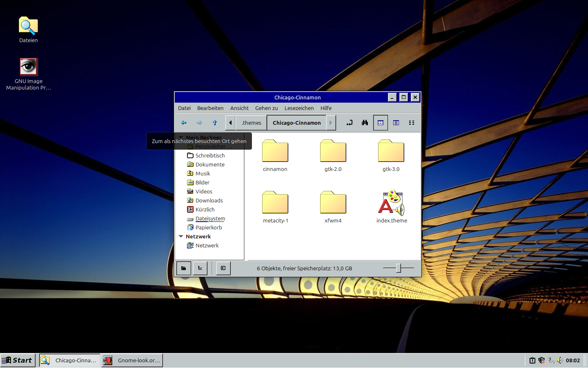Open the security shield tray icon
This screenshot has width=588, height=368.
point(541,360)
